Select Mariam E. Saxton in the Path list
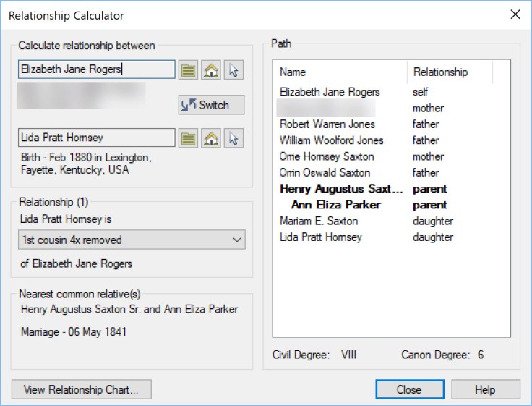532x406 pixels. (392, 221)
